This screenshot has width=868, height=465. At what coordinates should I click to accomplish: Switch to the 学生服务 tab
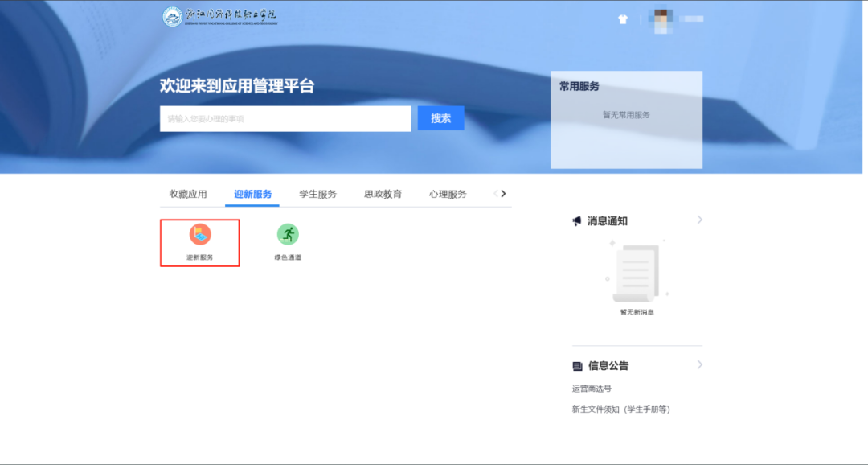click(317, 195)
